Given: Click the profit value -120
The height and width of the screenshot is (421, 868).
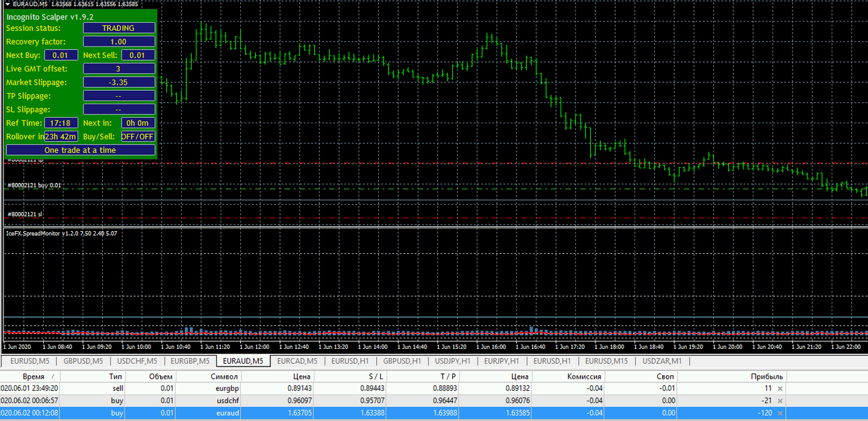Looking at the screenshot, I should tap(764, 413).
